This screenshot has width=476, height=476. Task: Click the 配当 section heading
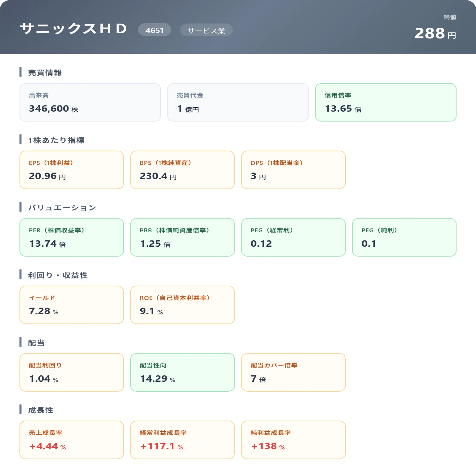tap(36, 343)
